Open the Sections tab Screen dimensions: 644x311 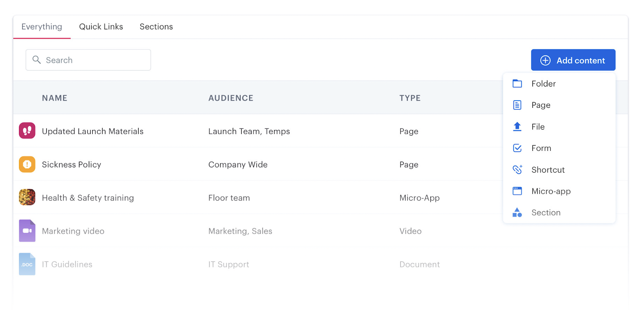156,27
